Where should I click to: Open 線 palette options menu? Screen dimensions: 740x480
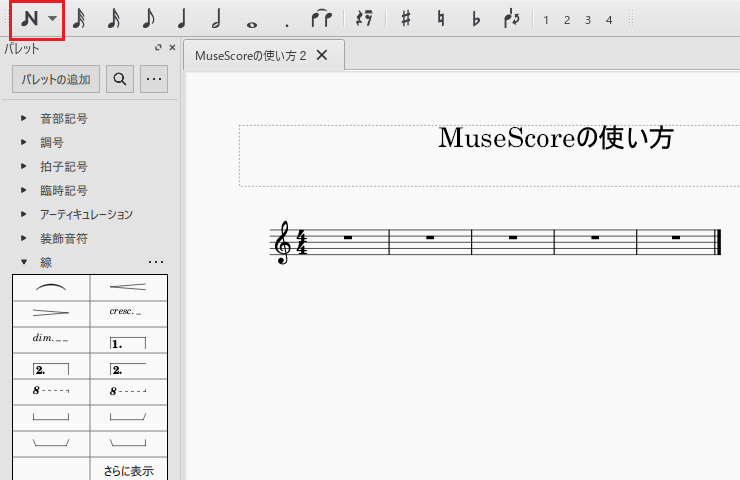(156, 262)
